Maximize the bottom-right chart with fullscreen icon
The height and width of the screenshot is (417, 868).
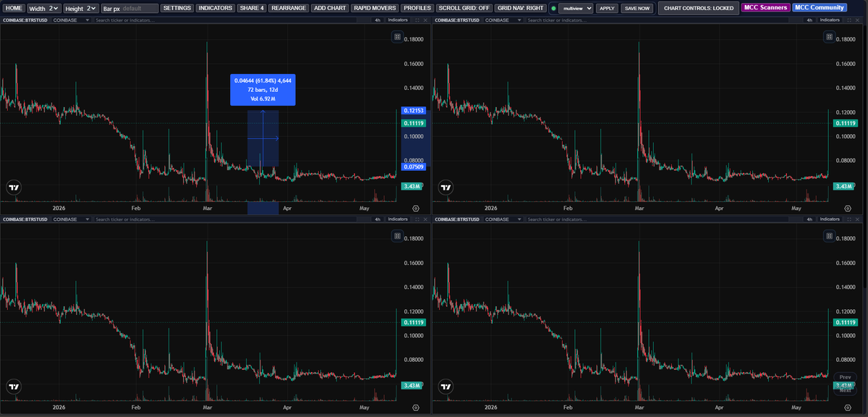coord(848,219)
